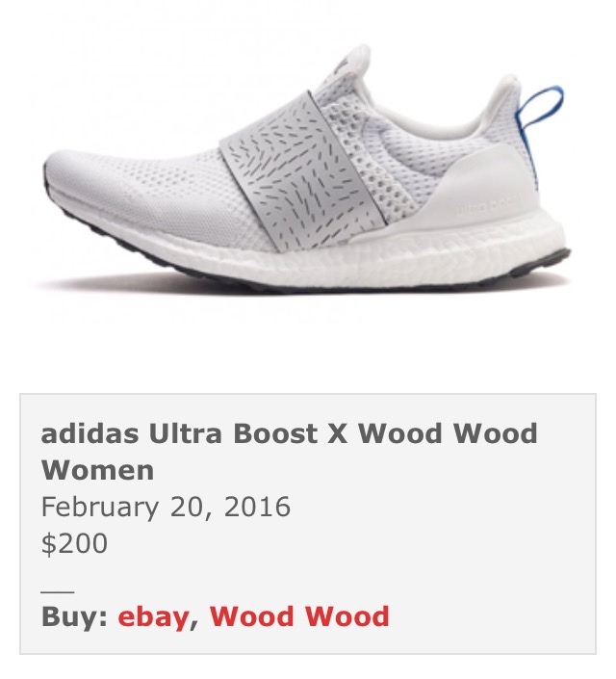Click the shoe's inner collar lining
The image size is (616, 679).
pos(433,113)
